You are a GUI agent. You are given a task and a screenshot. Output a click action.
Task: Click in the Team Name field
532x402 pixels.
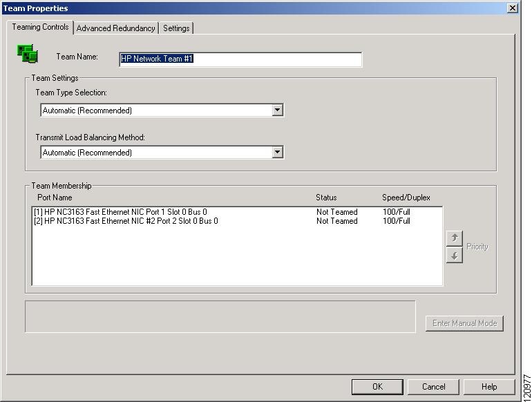pyautogui.click(x=240, y=59)
